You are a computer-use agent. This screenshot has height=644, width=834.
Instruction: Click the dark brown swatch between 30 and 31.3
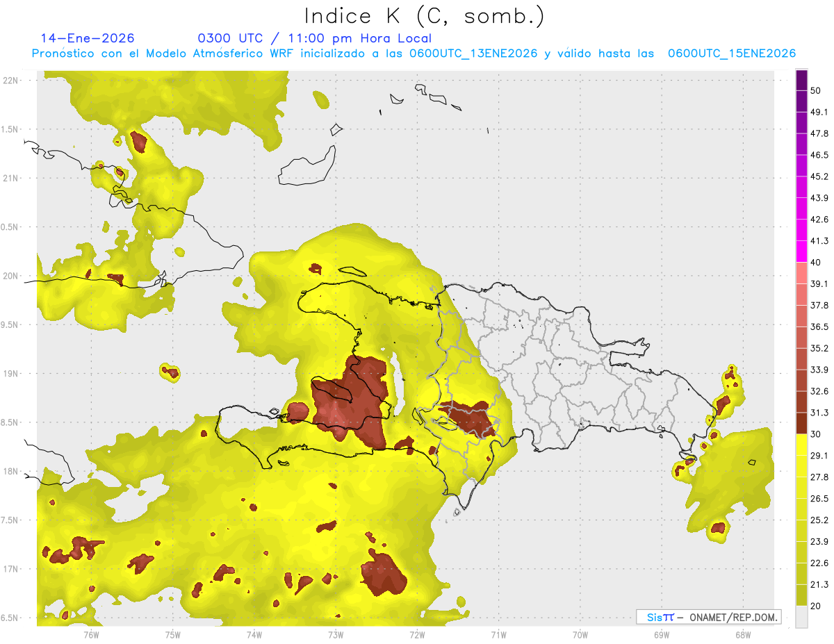click(802, 423)
